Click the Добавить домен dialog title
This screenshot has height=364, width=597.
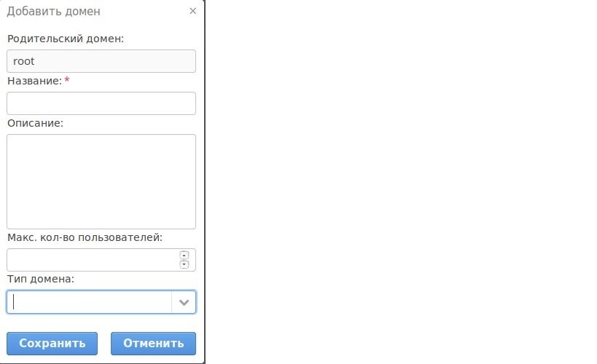54,12
